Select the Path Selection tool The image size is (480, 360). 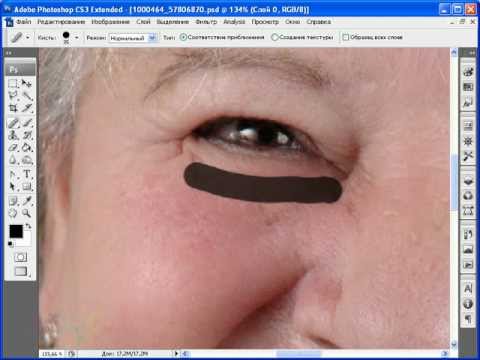(13, 186)
